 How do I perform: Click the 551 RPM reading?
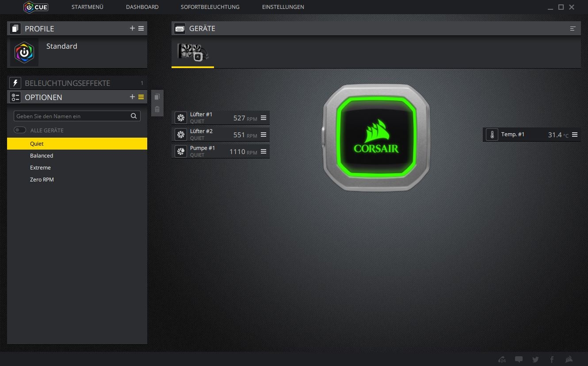pos(245,135)
